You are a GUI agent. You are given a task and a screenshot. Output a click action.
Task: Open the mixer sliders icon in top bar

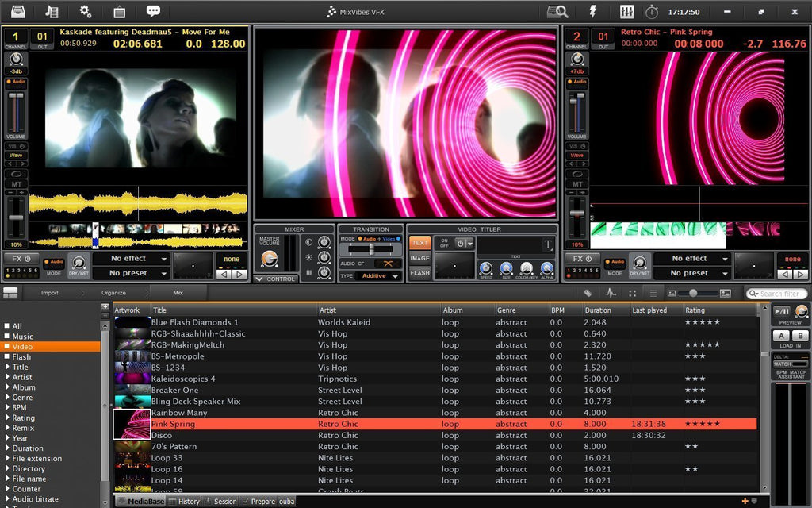[626, 12]
